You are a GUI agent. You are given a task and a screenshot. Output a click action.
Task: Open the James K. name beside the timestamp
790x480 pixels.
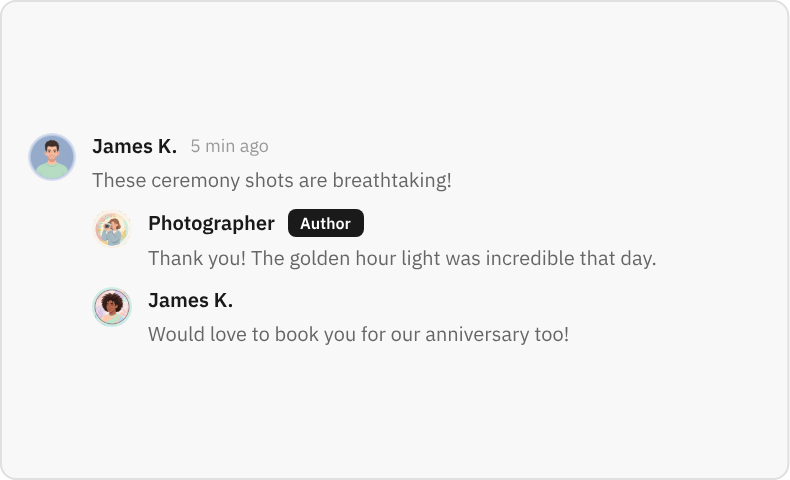point(134,146)
